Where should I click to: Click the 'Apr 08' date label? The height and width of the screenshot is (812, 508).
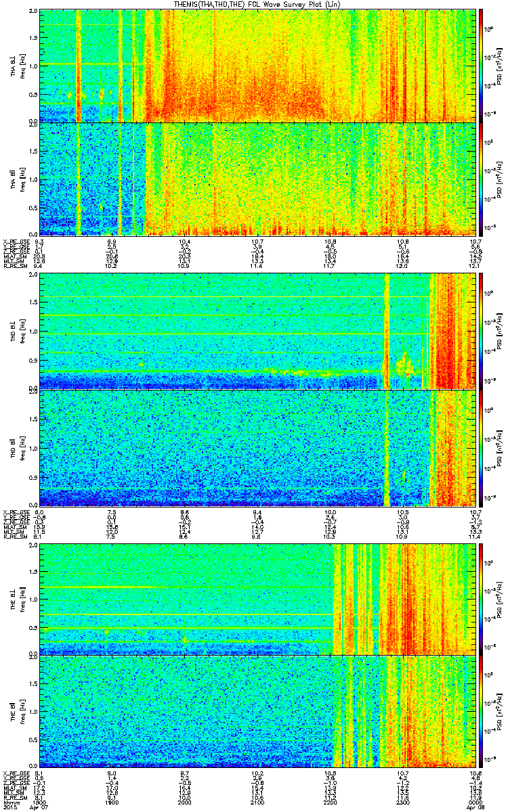coord(476,807)
